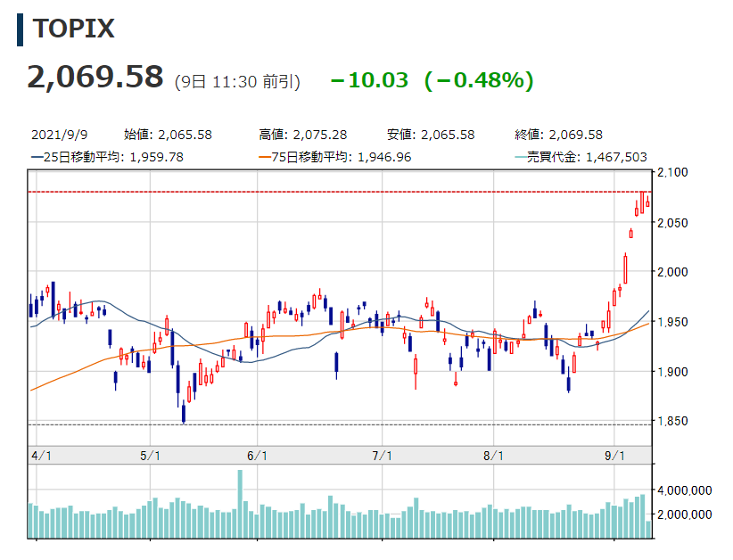Click the low price 安値: 2,065.58

tap(431, 135)
